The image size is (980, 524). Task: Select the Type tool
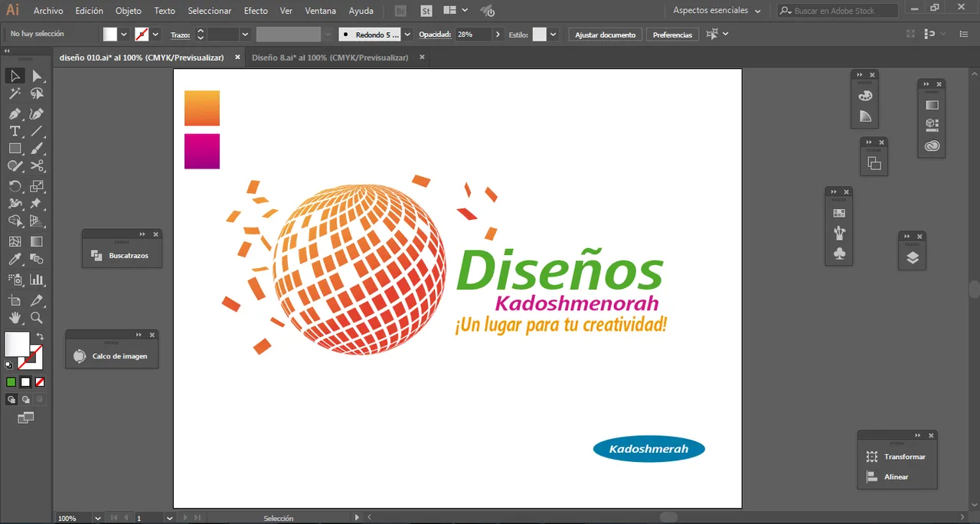tap(15, 132)
